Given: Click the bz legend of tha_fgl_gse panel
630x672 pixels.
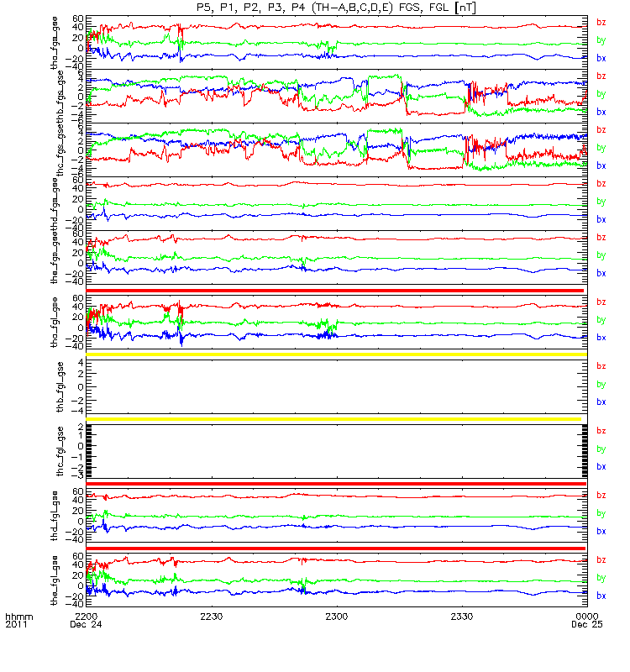Looking at the screenshot, I should tap(601, 302).
